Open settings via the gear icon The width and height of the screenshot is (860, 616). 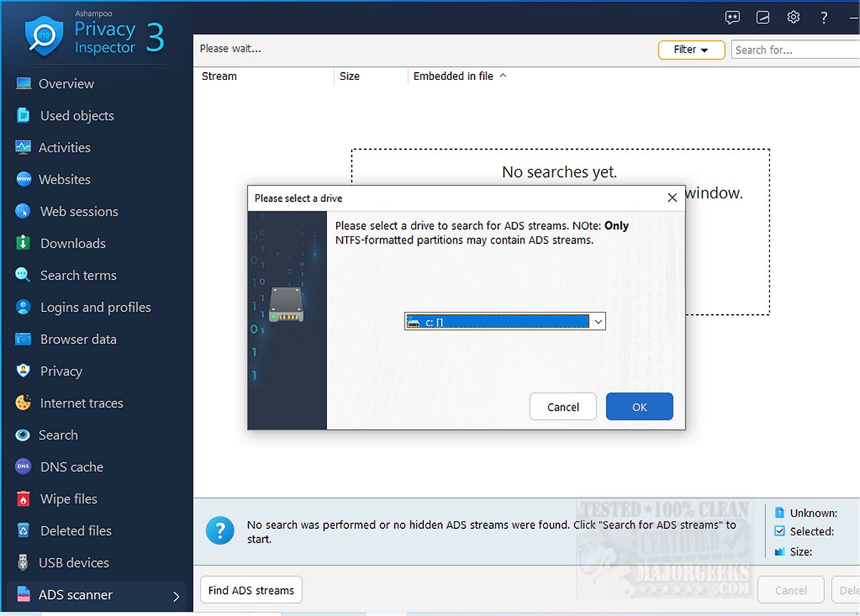coord(794,17)
